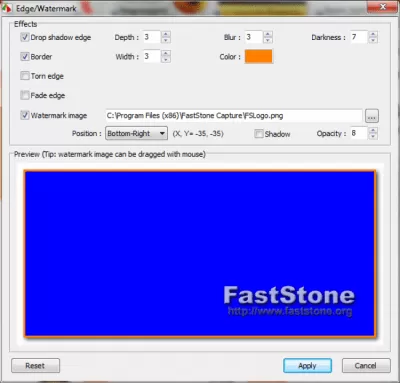Image resolution: width=400 pixels, height=383 pixels.
Task: Open the Position dropdown showing Bottom-Right
Action: coord(136,133)
